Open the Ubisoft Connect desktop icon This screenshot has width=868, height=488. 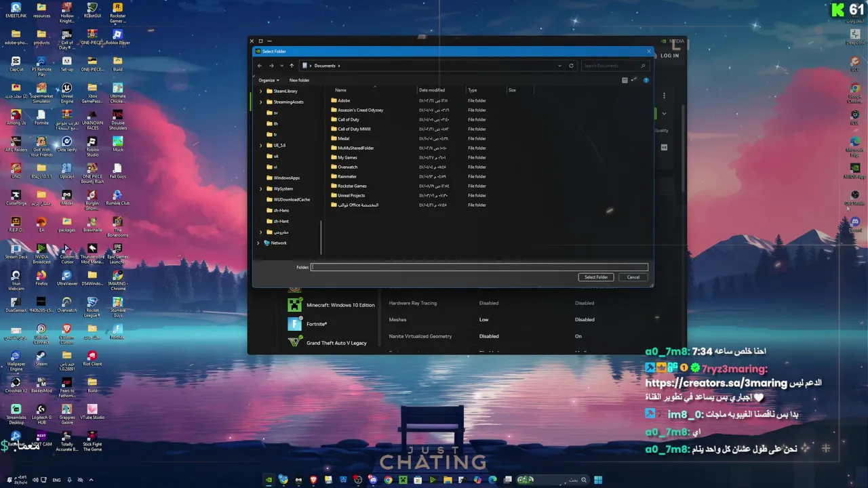tap(41, 333)
